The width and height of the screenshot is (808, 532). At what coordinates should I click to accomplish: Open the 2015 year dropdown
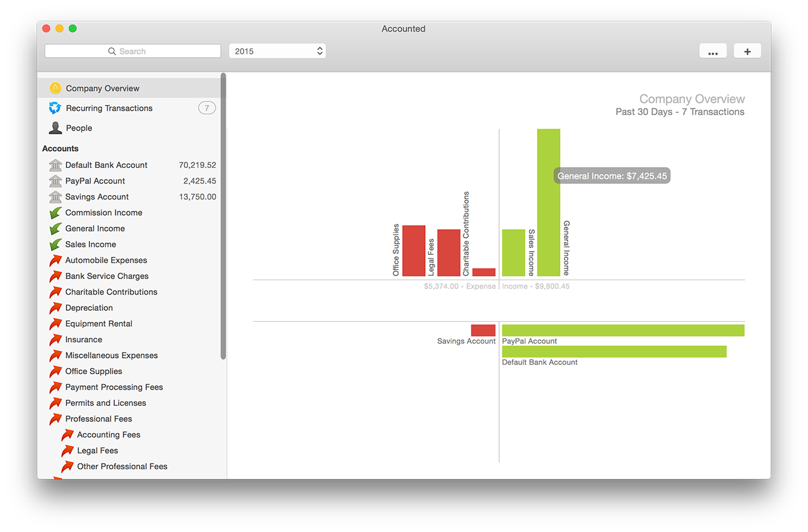coord(277,51)
